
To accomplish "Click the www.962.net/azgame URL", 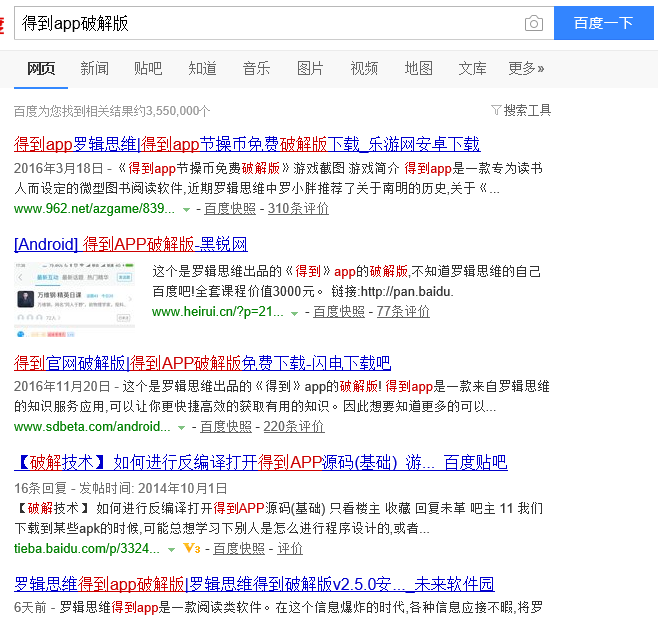I will pyautogui.click(x=94, y=209).
